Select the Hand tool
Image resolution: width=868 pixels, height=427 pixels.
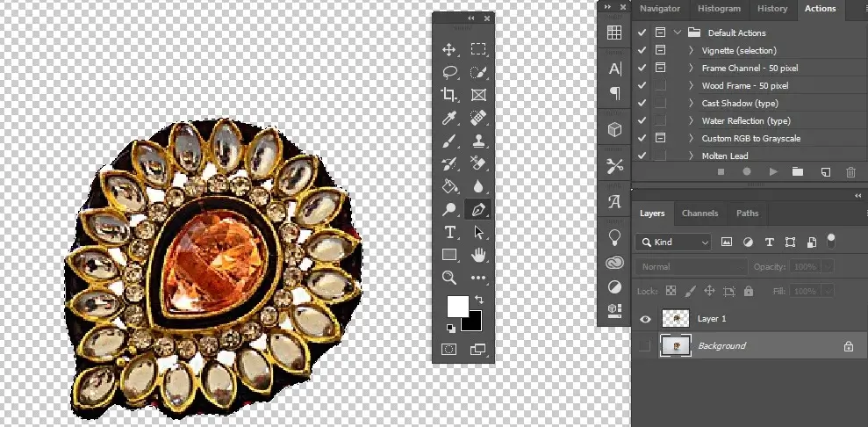(478, 255)
